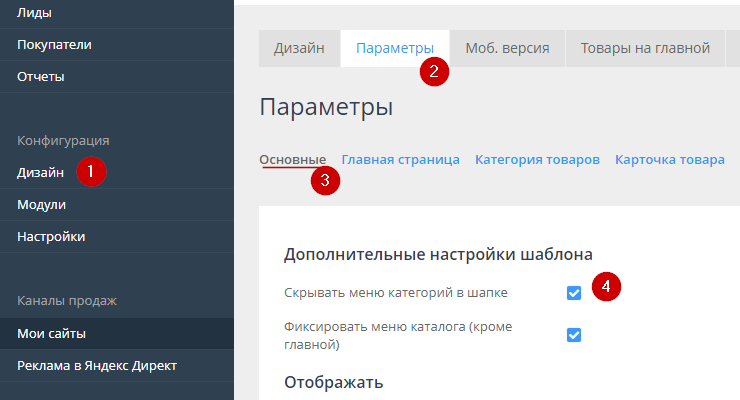This screenshot has width=740, height=400.
Task: Click the Конфигурация section header
Action: (x=63, y=140)
